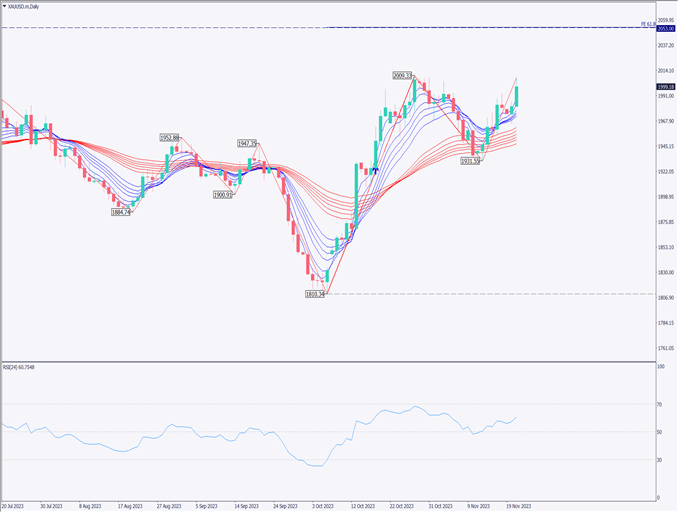Select the 1810.34 swing low label
Viewport: 678px width, 512px height.
317,294
